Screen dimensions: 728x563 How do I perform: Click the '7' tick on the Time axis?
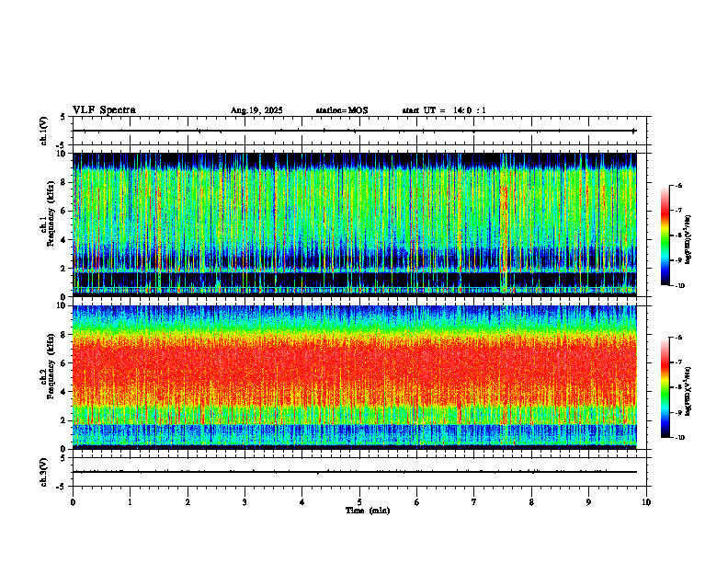[474, 502]
